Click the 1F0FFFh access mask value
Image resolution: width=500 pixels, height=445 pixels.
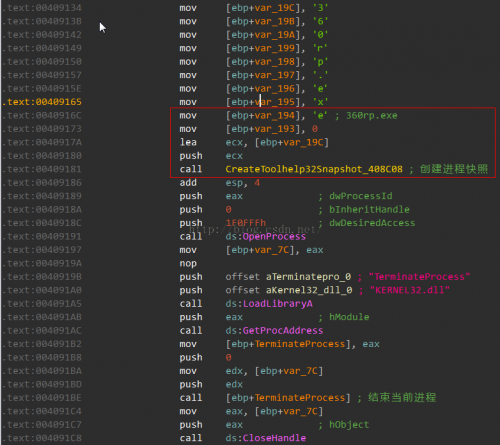pyautogui.click(x=246, y=223)
